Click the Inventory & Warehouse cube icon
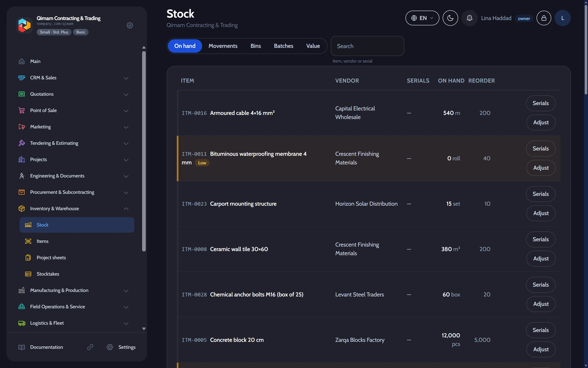Viewport: 588px width, 368px height. 22,209
